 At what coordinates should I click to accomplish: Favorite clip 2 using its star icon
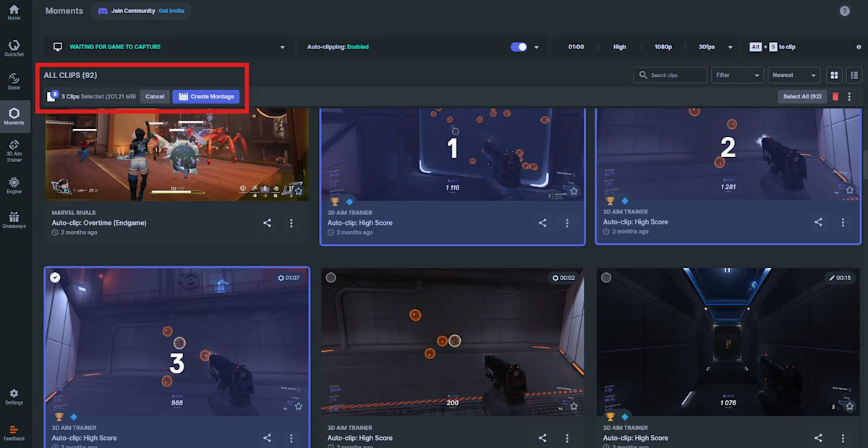click(850, 190)
